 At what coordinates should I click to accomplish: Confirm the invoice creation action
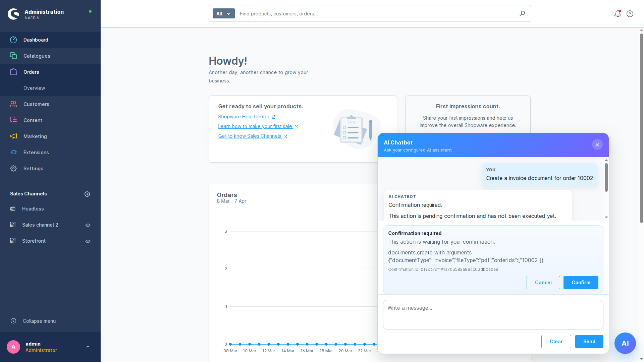pyautogui.click(x=581, y=283)
